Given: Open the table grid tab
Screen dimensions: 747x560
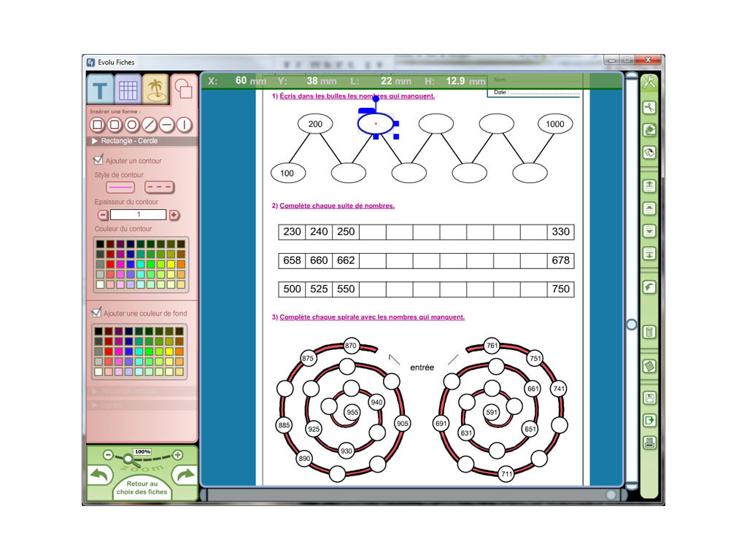Looking at the screenshot, I should [128, 90].
